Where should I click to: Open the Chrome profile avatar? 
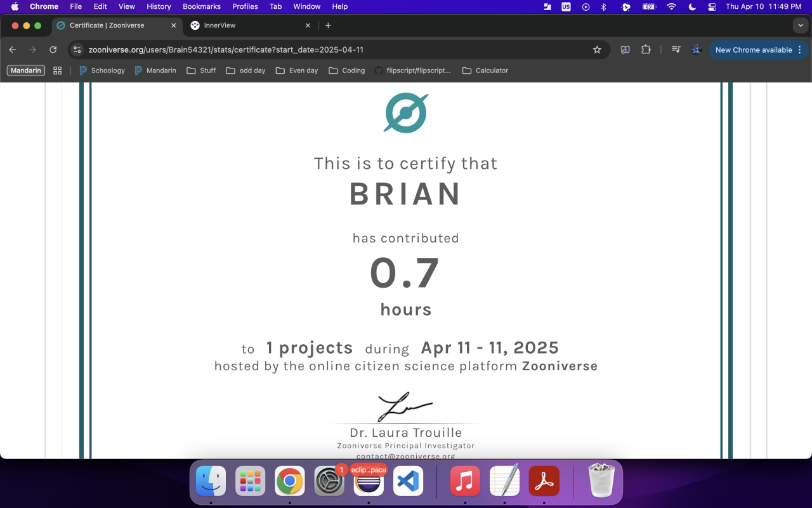pos(697,50)
